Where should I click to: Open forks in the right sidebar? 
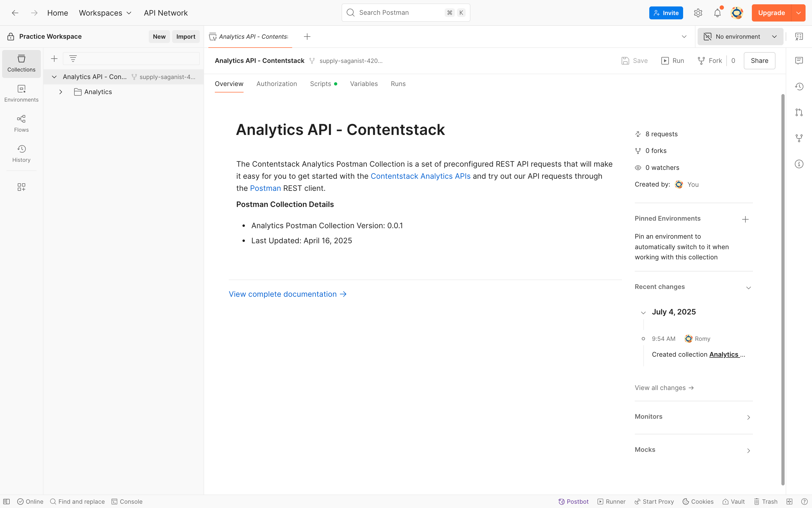click(x=799, y=138)
